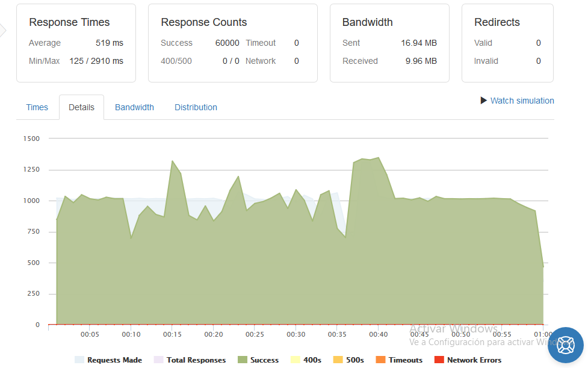This screenshot has width=588, height=368.
Task: Click the Total Responses legend label
Action: pos(196,360)
